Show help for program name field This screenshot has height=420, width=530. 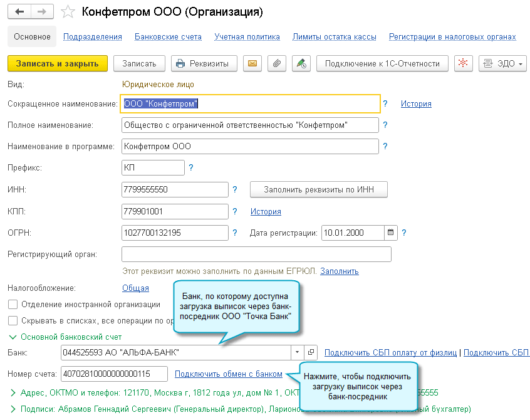click(385, 146)
